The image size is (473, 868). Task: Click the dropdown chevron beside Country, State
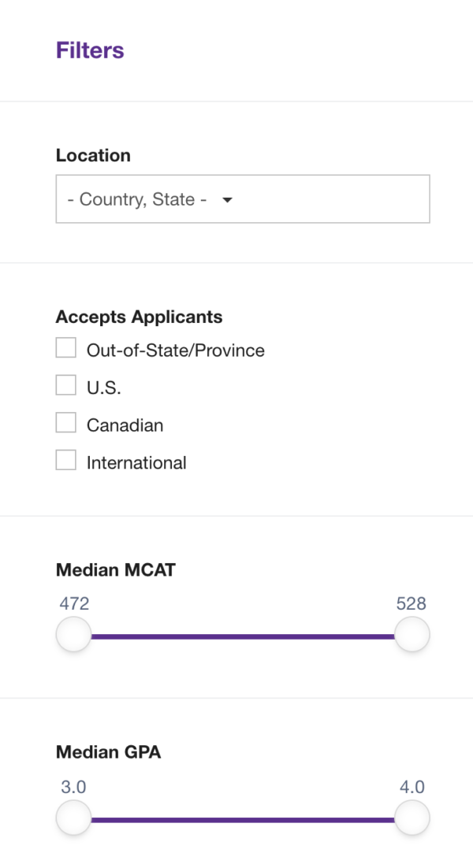[x=227, y=200]
